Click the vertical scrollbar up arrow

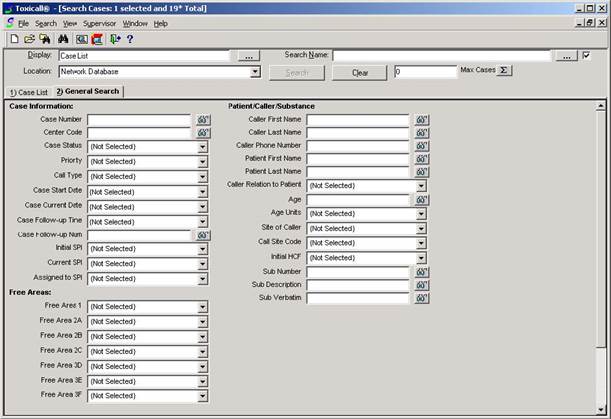(x=600, y=106)
